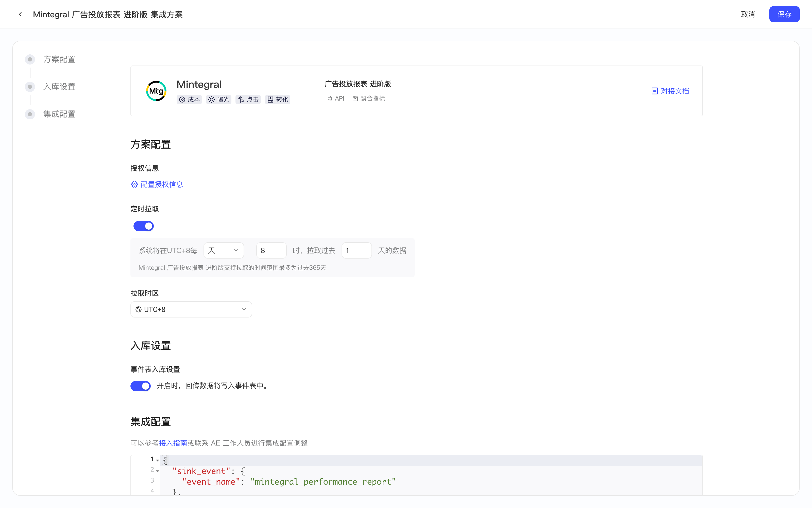Click the 对接文档 document icon

[x=654, y=91]
